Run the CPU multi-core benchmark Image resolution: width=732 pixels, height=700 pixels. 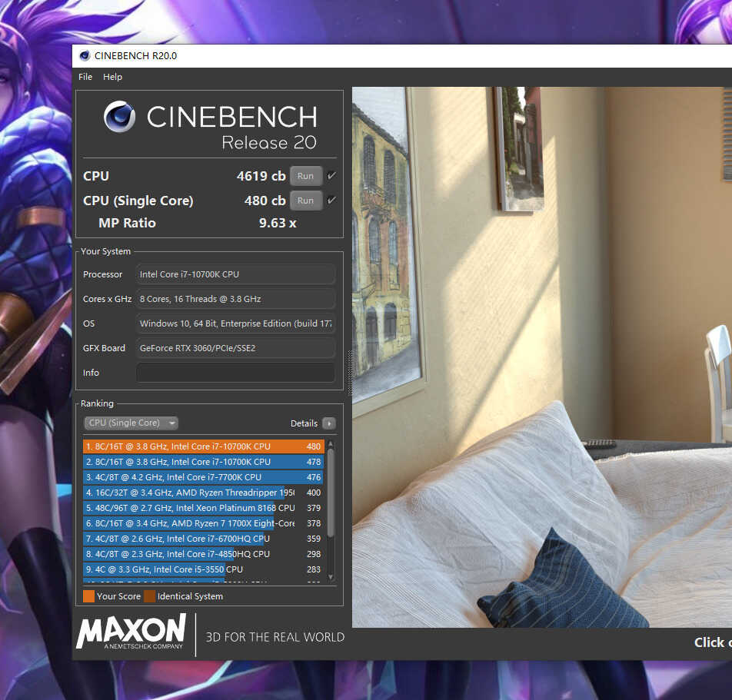point(306,176)
